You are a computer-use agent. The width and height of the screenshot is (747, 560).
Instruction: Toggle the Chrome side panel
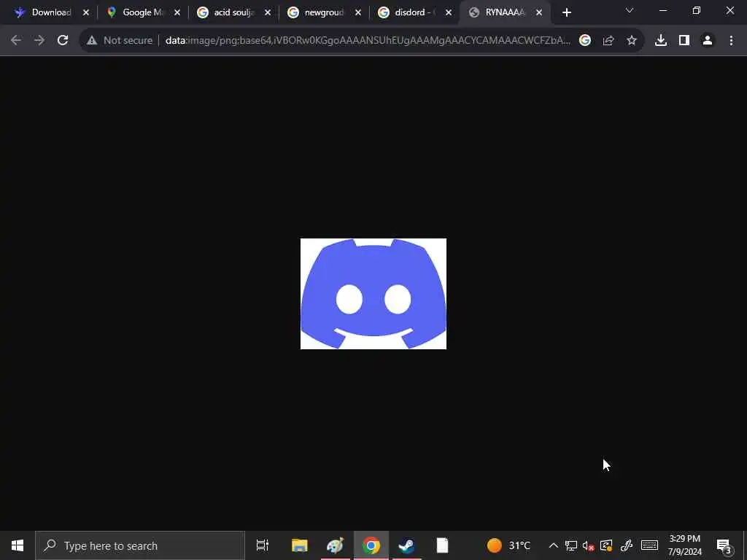[684, 41]
